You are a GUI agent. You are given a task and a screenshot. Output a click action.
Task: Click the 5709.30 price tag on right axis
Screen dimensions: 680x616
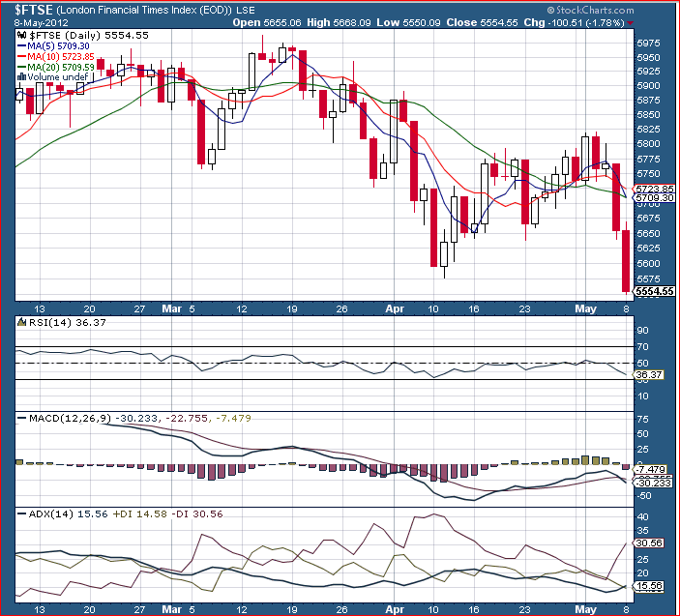[x=655, y=198]
